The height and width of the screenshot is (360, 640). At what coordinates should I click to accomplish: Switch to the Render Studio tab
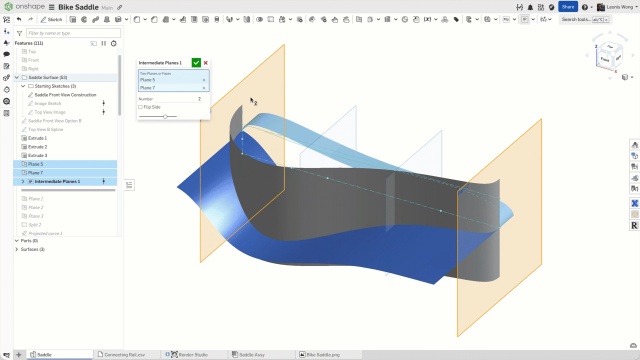(x=193, y=355)
